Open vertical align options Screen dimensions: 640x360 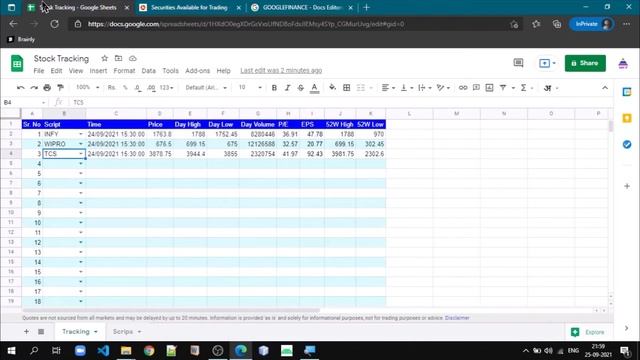(x=407, y=88)
